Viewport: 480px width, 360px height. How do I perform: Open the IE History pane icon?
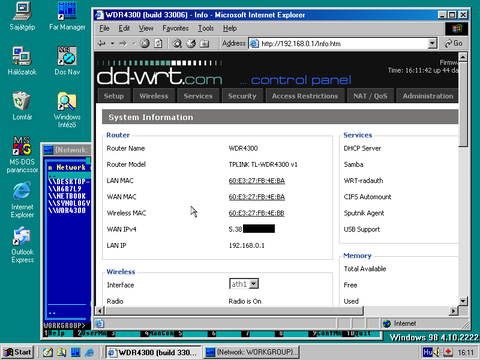point(204,43)
